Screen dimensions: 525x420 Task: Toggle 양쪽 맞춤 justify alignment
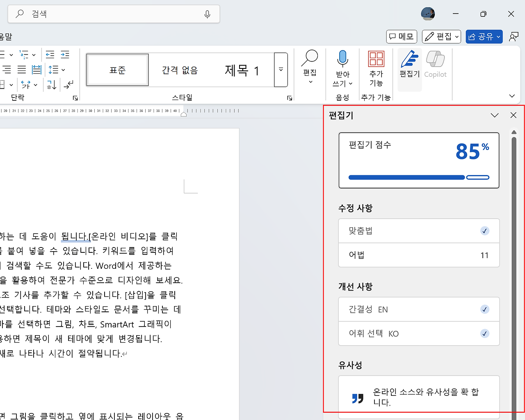pyautogui.click(x=22, y=69)
